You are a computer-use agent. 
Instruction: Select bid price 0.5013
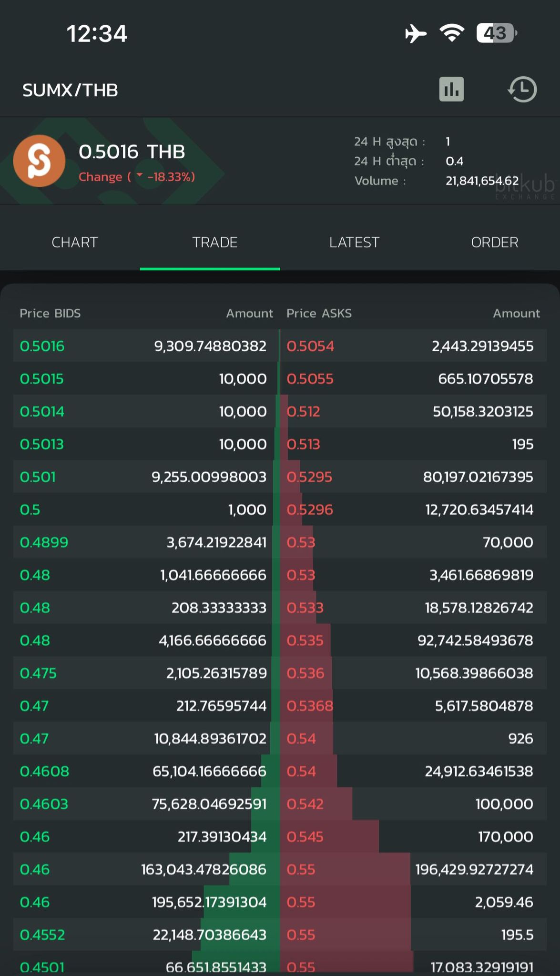pos(41,444)
